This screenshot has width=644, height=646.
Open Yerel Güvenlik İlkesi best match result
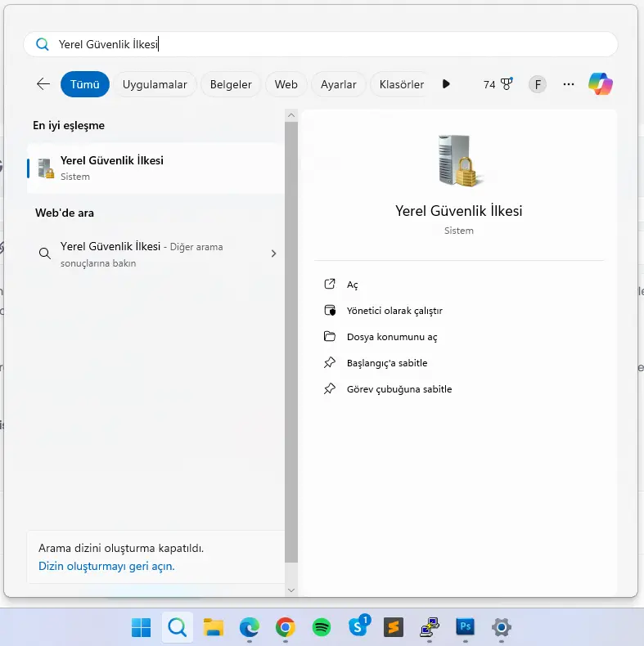point(155,168)
